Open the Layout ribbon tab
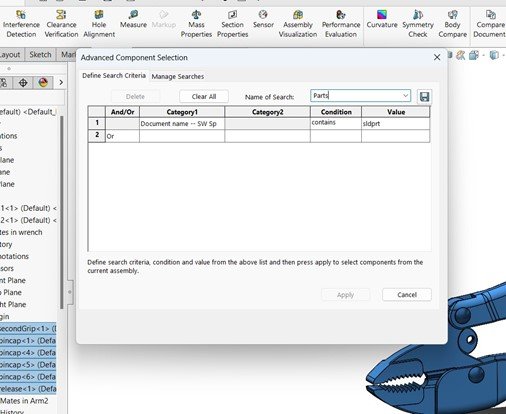Screen dimensions: 506x414 [x=10, y=55]
